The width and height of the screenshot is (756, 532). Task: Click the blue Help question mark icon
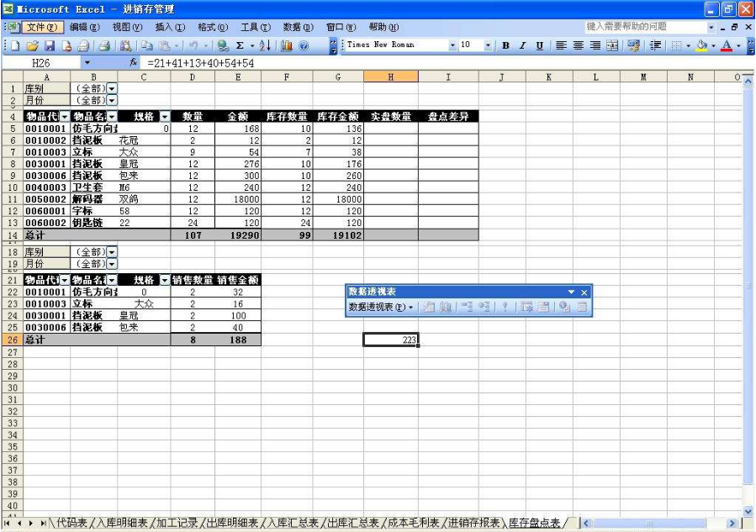[304, 45]
